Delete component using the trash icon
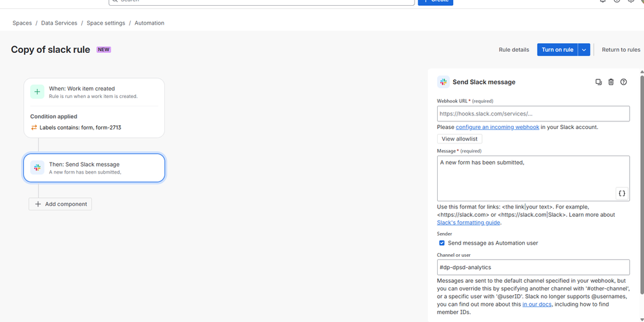644x322 pixels. pyautogui.click(x=610, y=82)
